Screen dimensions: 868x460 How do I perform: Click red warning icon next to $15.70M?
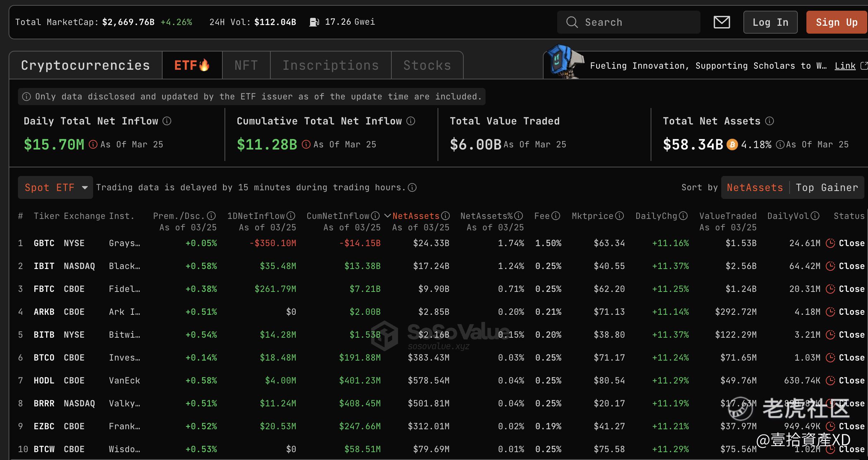[93, 144]
